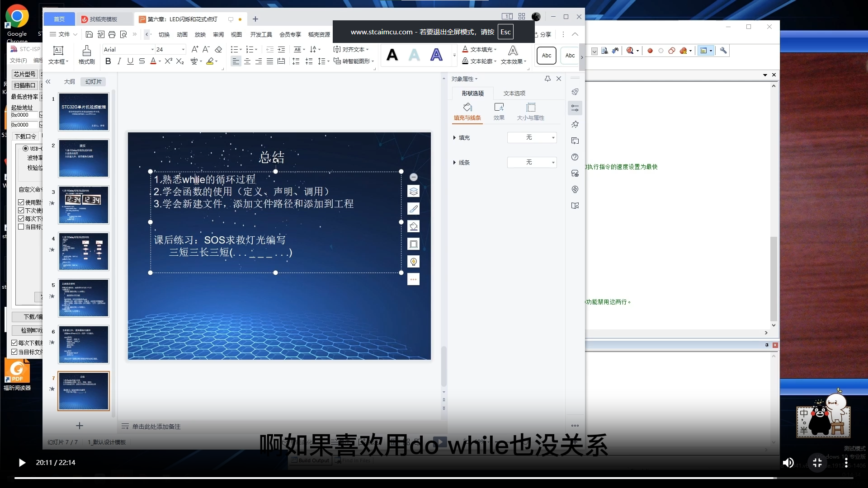Click the 大纲 outline view button
The height and width of the screenshot is (488, 868).
tap(69, 82)
